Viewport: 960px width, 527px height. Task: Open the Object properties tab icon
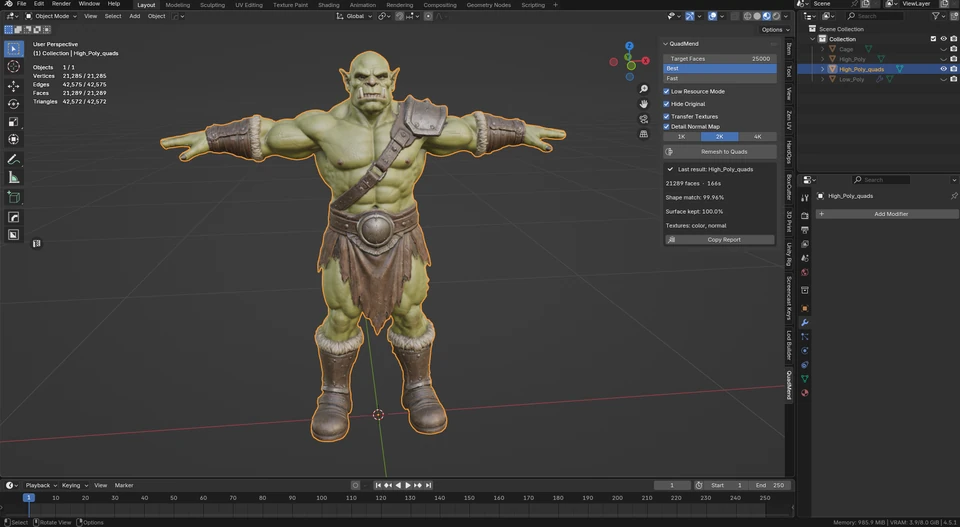click(804, 308)
